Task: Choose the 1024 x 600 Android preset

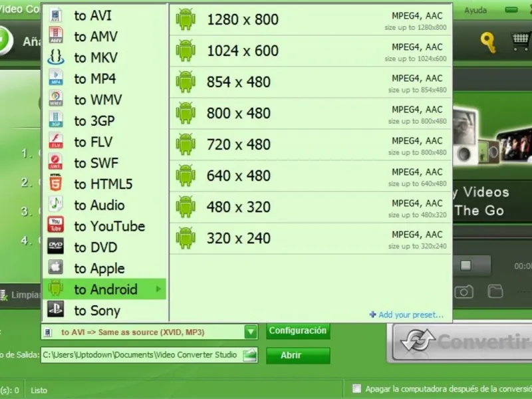Action: coord(311,51)
